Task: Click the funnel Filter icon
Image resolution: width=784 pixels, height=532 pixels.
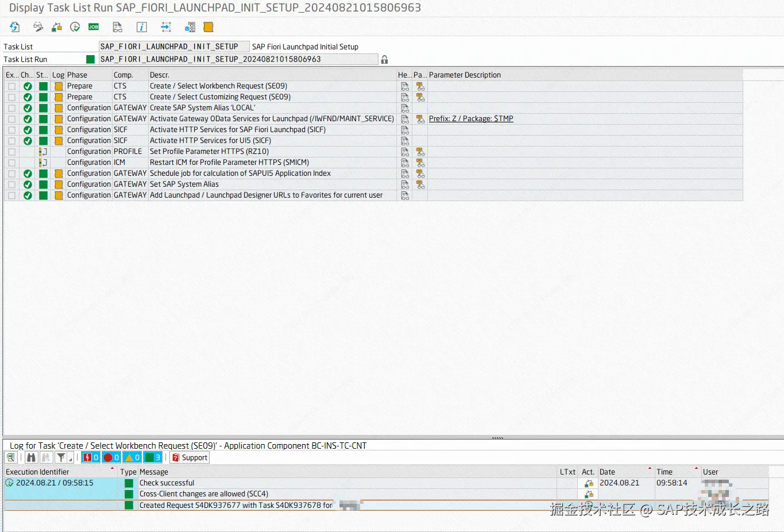Action: [x=61, y=457]
